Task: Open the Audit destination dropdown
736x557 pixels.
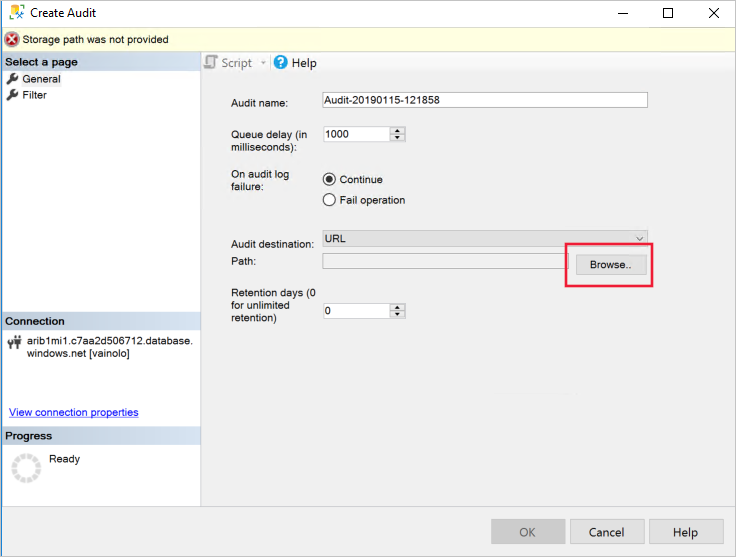Action: click(x=485, y=238)
